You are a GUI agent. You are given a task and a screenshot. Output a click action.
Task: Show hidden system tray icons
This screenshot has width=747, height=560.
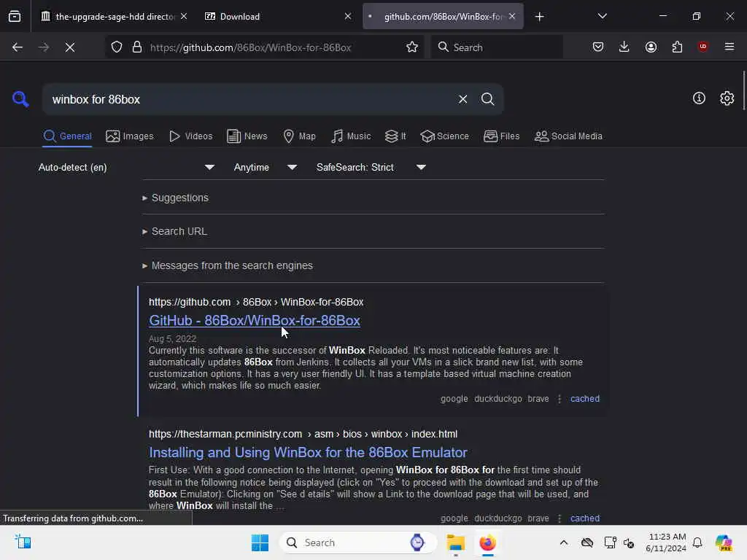point(564,542)
